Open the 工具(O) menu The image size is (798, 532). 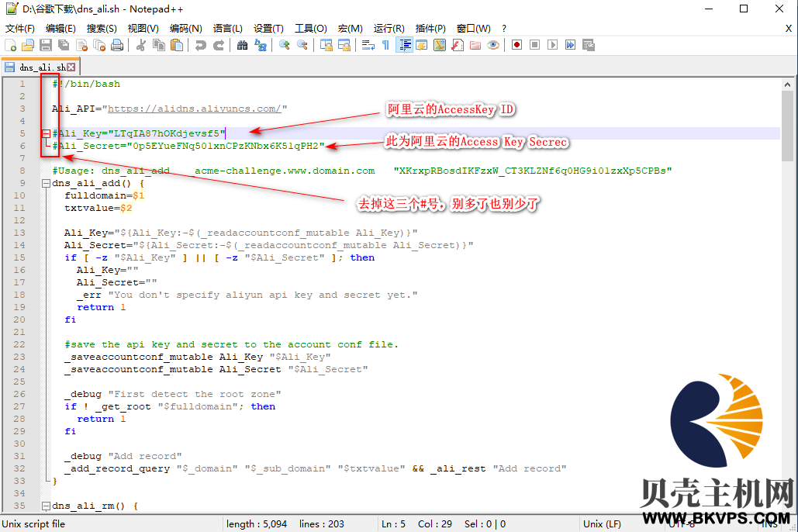(311, 29)
